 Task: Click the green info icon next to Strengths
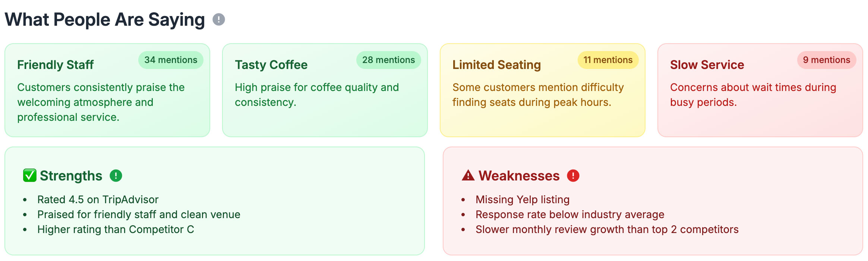(116, 176)
